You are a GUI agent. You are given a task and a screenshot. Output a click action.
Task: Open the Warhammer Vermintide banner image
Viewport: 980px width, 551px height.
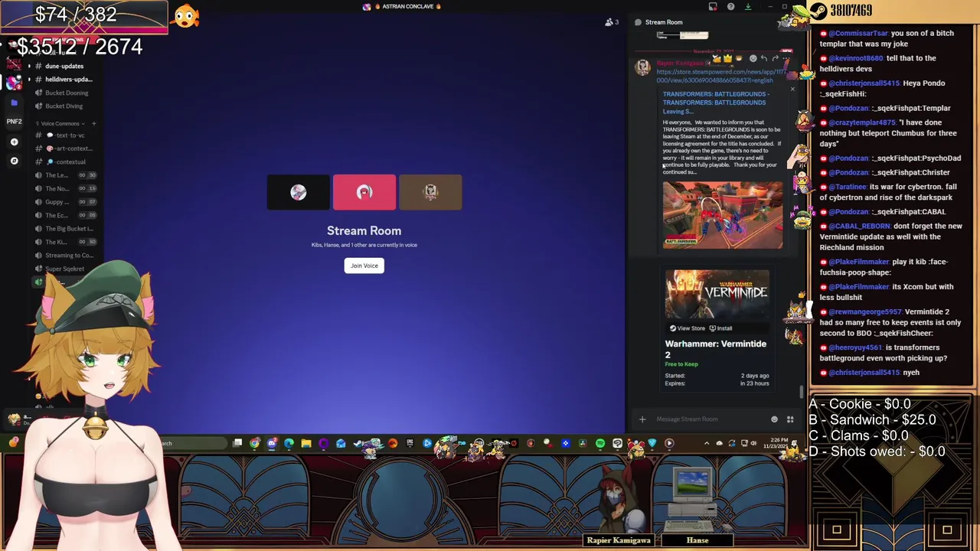717,293
